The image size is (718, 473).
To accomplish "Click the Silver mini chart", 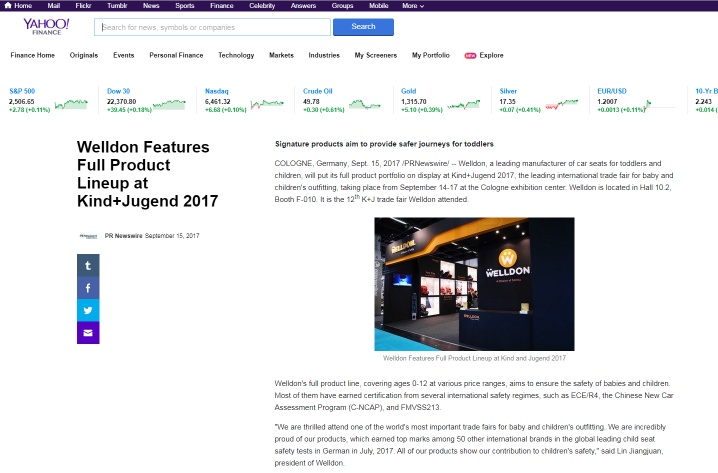I will (x=561, y=104).
